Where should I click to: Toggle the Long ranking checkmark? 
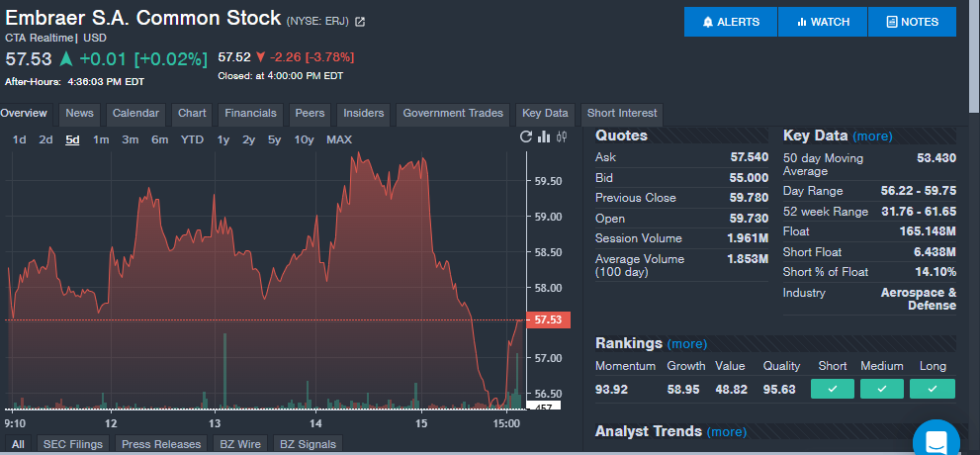pos(933,389)
